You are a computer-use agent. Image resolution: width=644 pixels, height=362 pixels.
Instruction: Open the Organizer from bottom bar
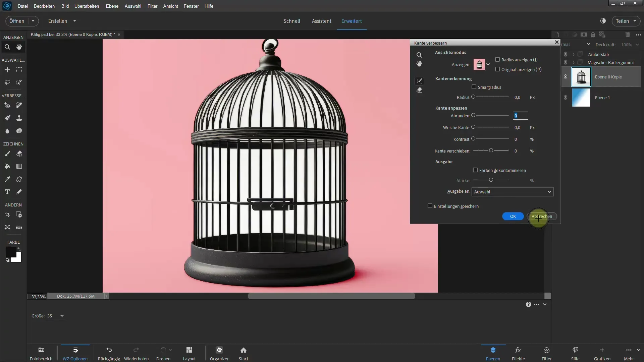point(219,353)
